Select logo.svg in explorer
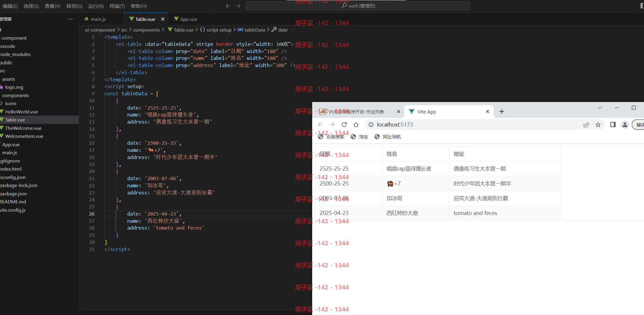Viewport: 644px width, 315px height. 14,87
